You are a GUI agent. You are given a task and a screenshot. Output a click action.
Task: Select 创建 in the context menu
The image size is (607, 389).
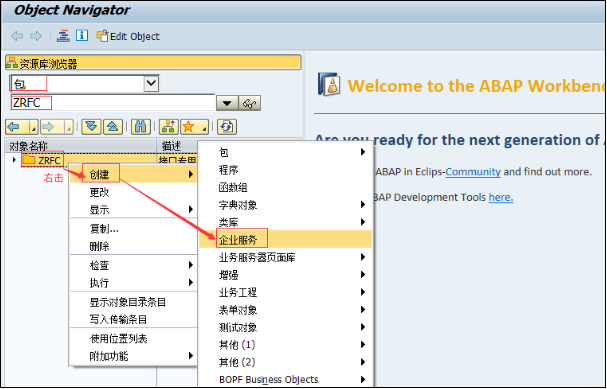click(134, 175)
